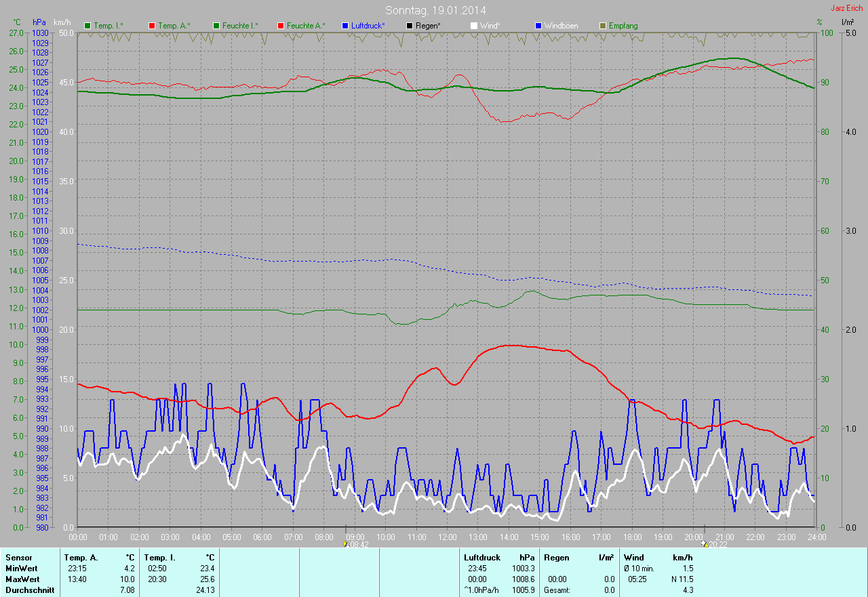The height and width of the screenshot is (597, 868).
Task: Click the °C axis unit header
Action: point(17,23)
